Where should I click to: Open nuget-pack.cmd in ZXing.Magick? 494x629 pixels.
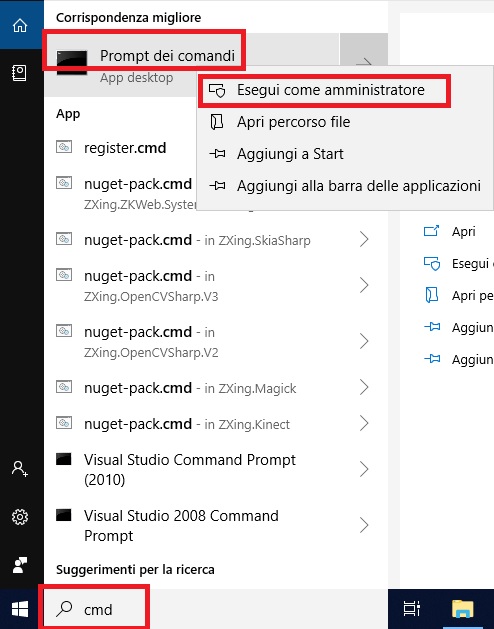190,388
